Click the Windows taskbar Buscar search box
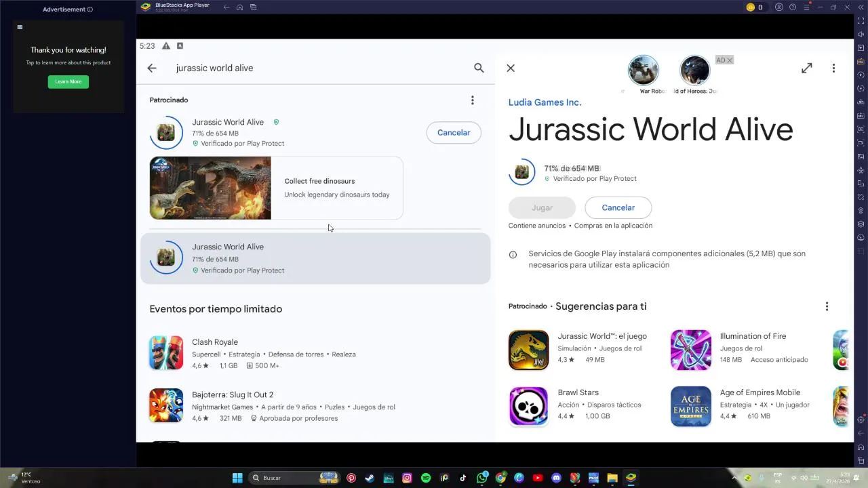Viewport: 868px width, 488px height. pos(294,478)
